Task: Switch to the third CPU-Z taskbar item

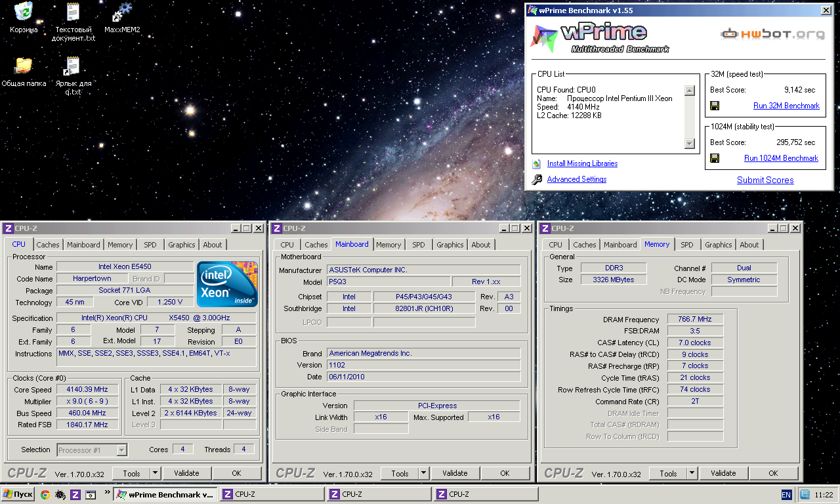Action: pos(486,495)
